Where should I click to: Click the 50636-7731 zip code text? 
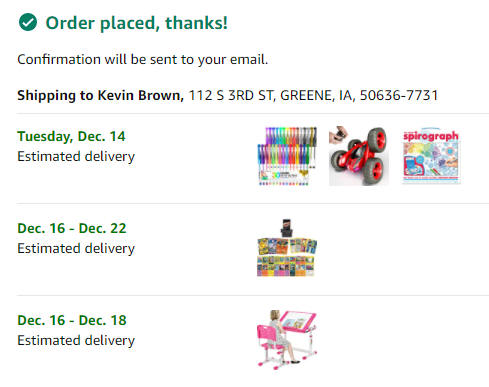tap(399, 95)
